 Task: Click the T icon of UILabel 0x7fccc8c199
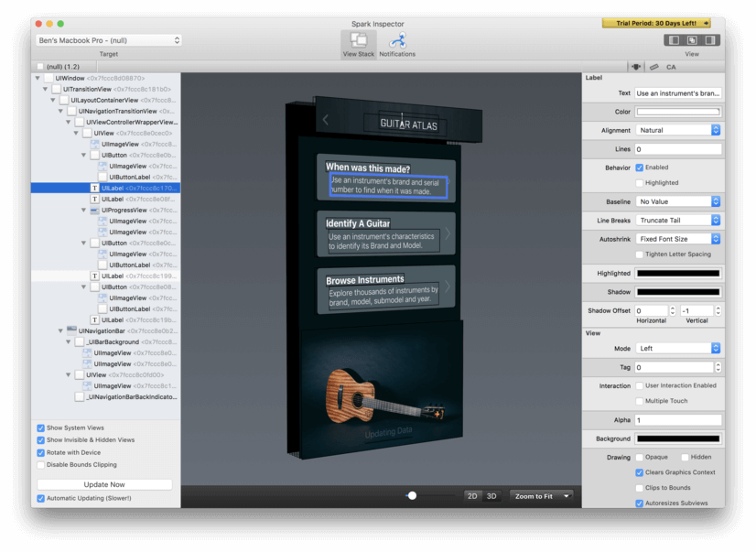point(95,276)
